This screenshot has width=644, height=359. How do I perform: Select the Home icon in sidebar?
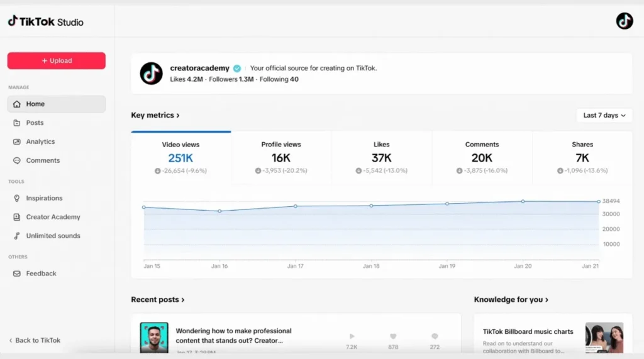tap(17, 104)
